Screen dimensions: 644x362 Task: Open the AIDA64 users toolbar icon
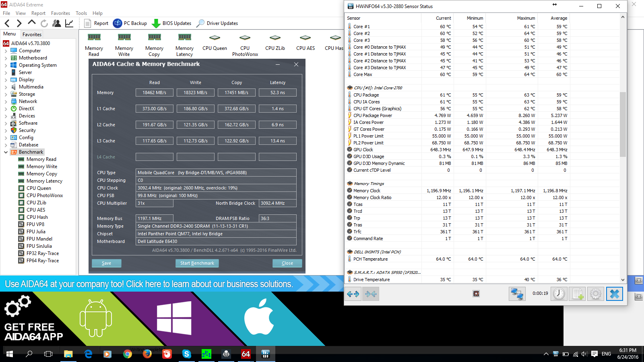coord(57,23)
